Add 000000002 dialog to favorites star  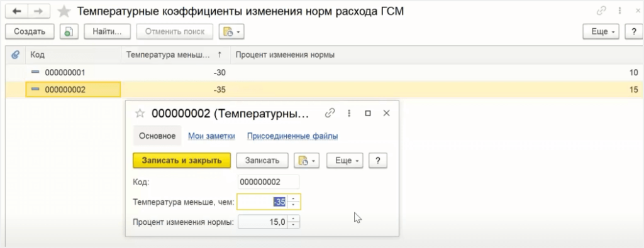tap(140, 114)
